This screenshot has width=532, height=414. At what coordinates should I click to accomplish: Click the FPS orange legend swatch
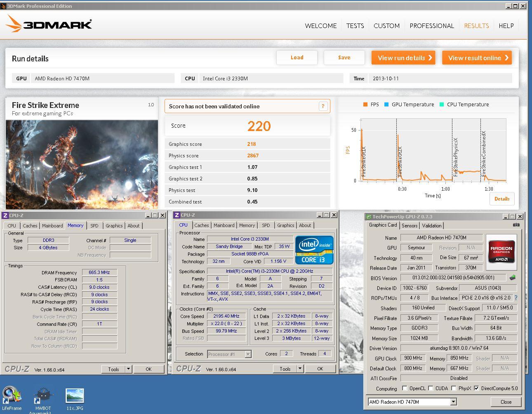point(365,105)
